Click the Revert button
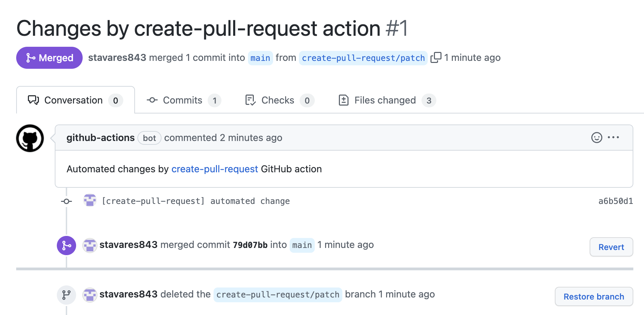Image resolution: width=644 pixels, height=315 pixels. pyautogui.click(x=611, y=247)
